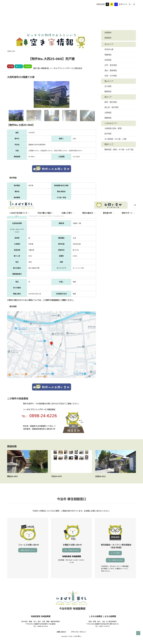Click the red 売戸建 tag
Viewport: 143px width, 644px height.
point(10,66)
